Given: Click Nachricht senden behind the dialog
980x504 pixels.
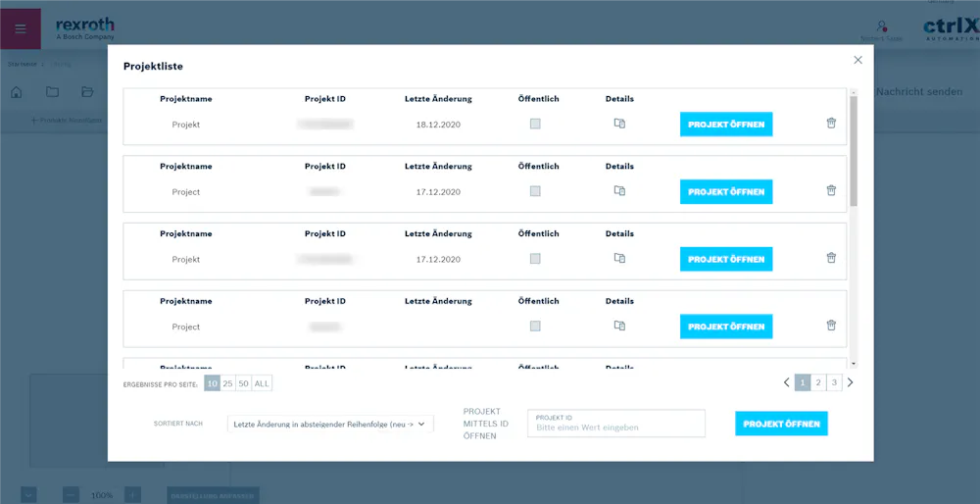Looking at the screenshot, I should pos(919,92).
